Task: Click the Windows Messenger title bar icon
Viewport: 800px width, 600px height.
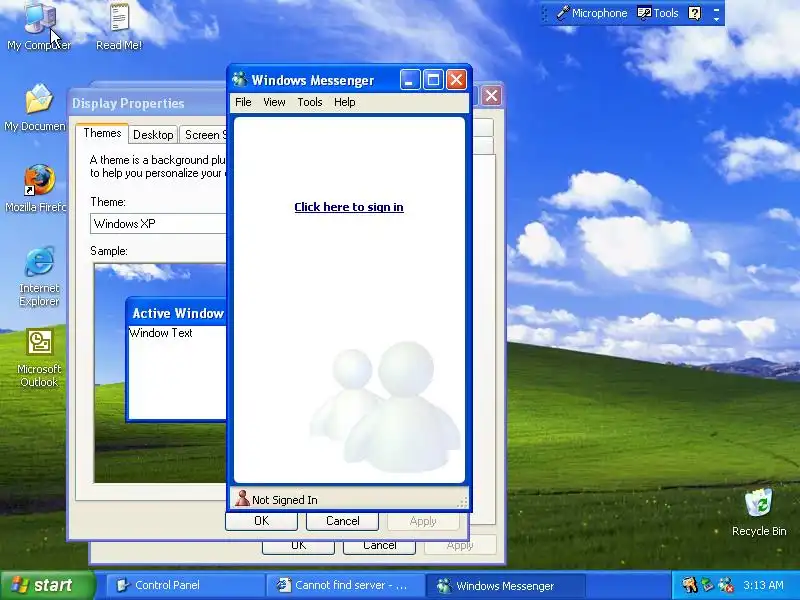Action: (x=239, y=80)
